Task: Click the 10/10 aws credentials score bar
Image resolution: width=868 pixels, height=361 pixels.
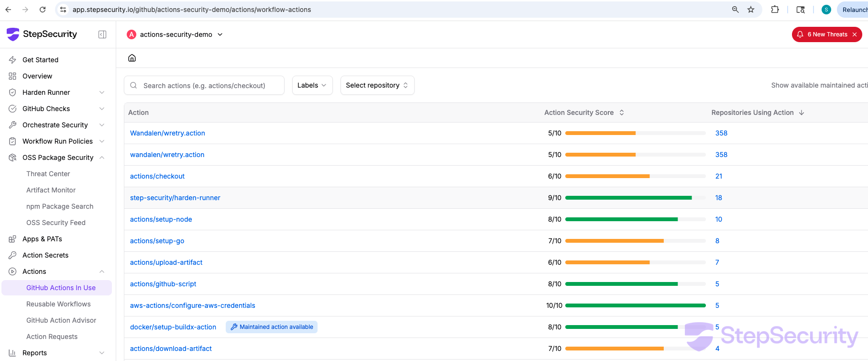Action: tap(636, 305)
